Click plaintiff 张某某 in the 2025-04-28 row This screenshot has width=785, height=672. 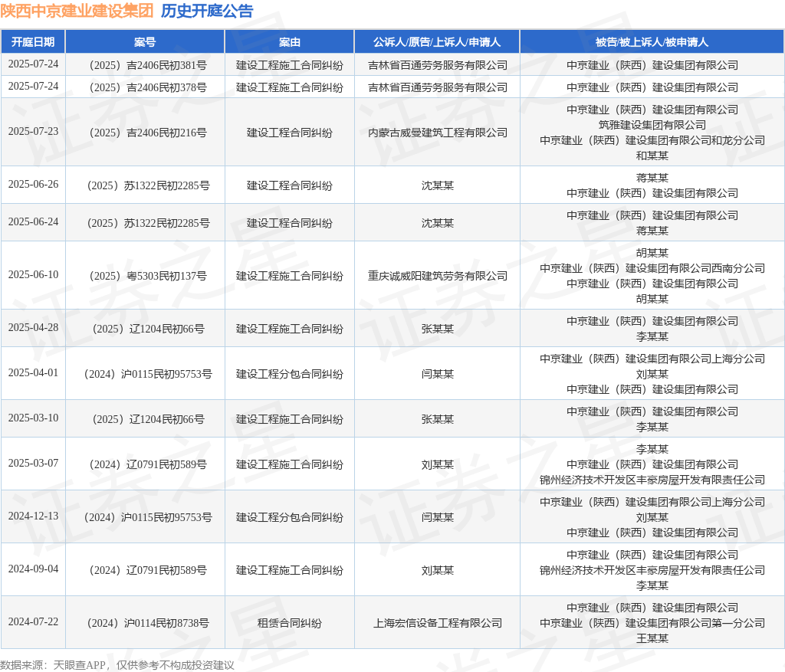click(x=438, y=329)
